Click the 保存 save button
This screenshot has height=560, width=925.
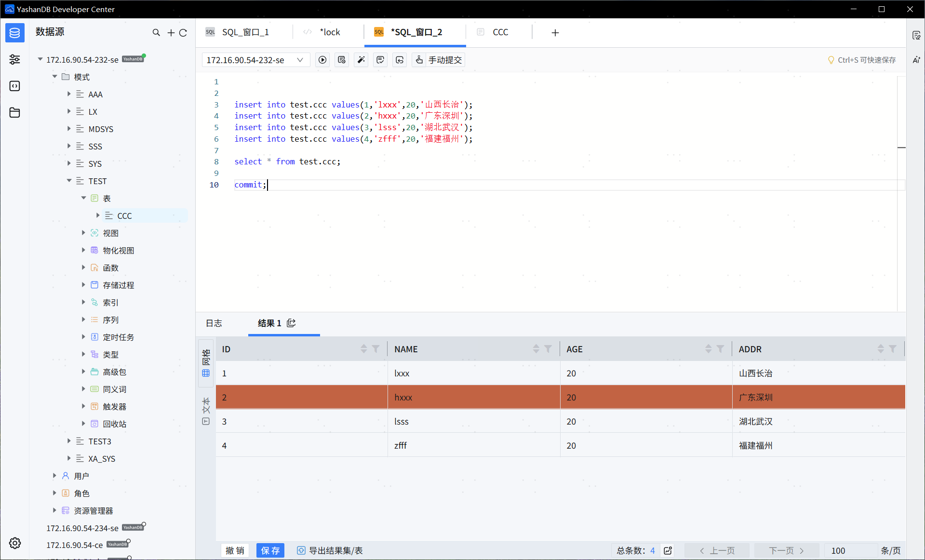pyautogui.click(x=270, y=550)
